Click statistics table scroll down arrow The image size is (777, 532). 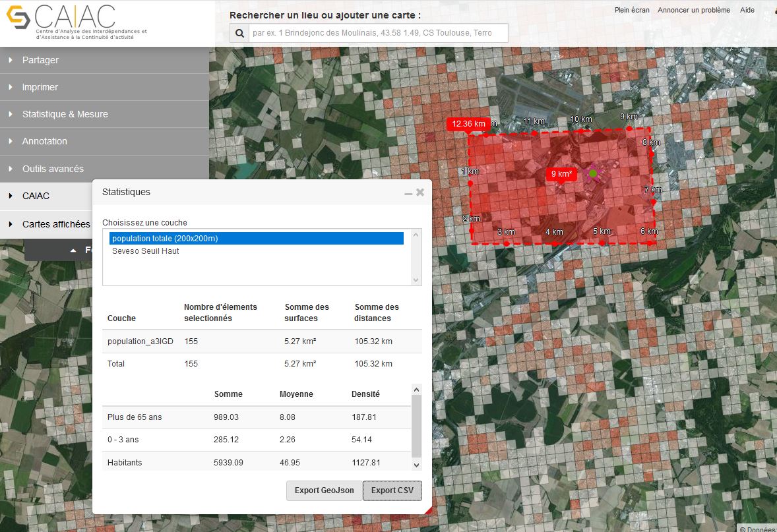click(x=417, y=465)
